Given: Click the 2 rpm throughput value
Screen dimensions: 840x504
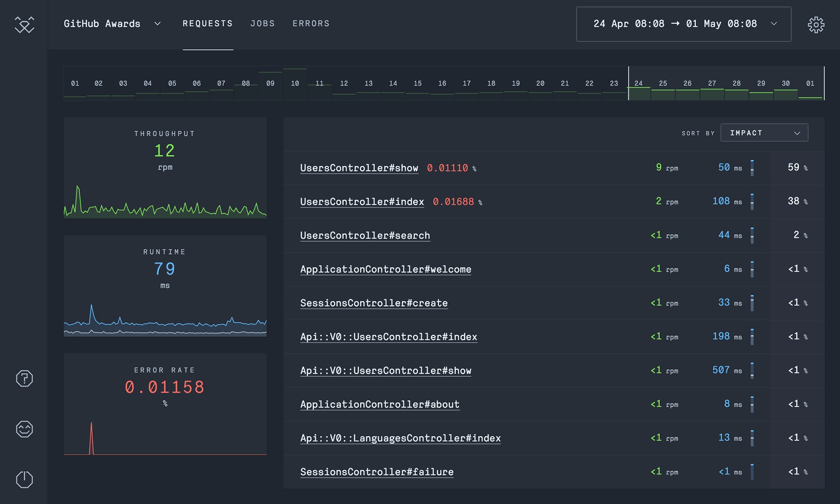Looking at the screenshot, I should click(x=667, y=201).
